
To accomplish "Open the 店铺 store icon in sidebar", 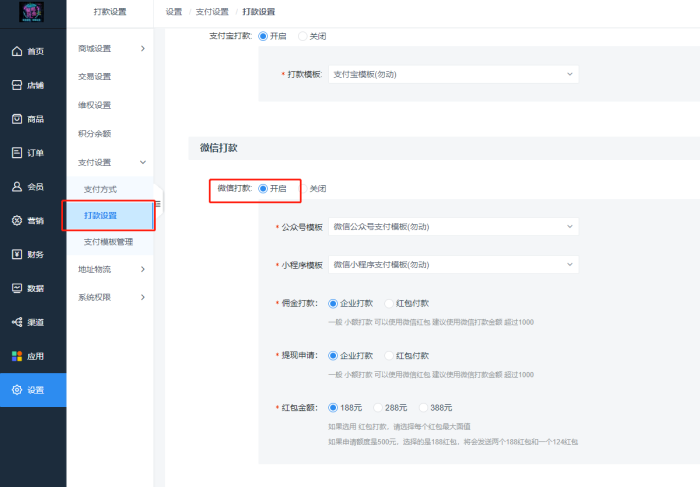I will (17, 85).
